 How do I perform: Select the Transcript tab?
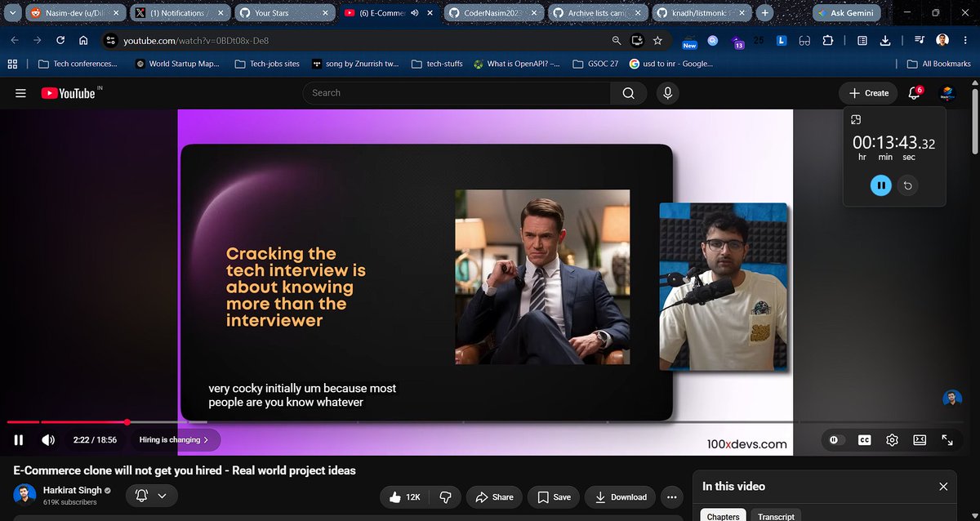[x=776, y=516]
